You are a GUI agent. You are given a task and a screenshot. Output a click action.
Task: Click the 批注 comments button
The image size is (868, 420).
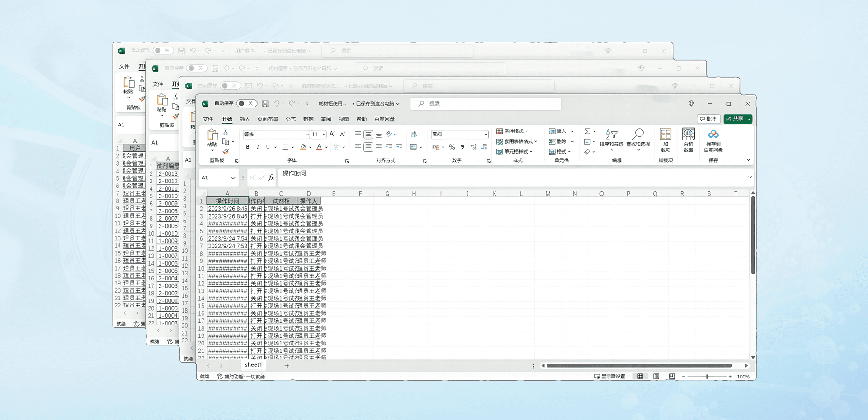pos(708,119)
